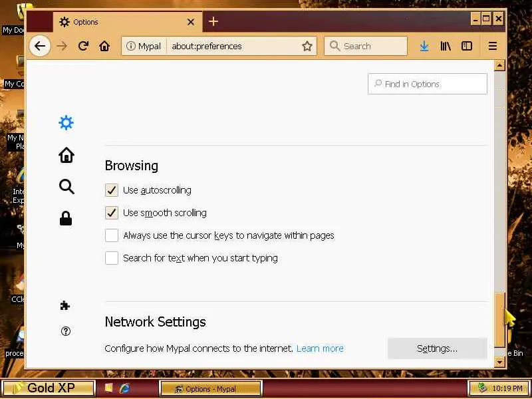Open the Search preferences category
This screenshot has height=399, width=532.
click(66, 187)
